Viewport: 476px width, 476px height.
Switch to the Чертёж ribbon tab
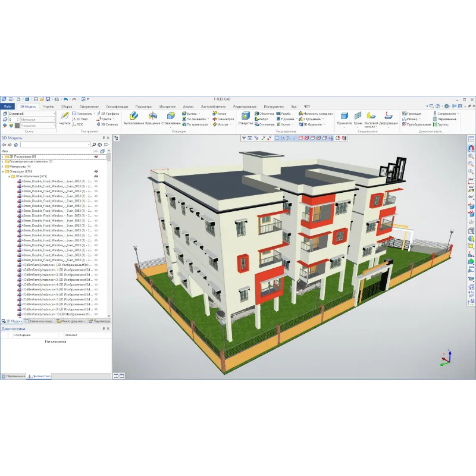point(48,106)
